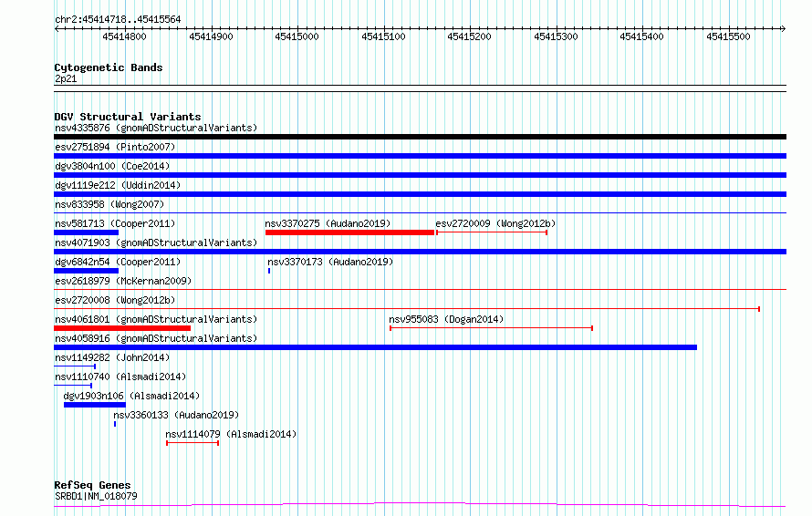Click the dgv3804n100 (Coe2014) label
The height and width of the screenshot is (516, 812).
tap(112, 166)
